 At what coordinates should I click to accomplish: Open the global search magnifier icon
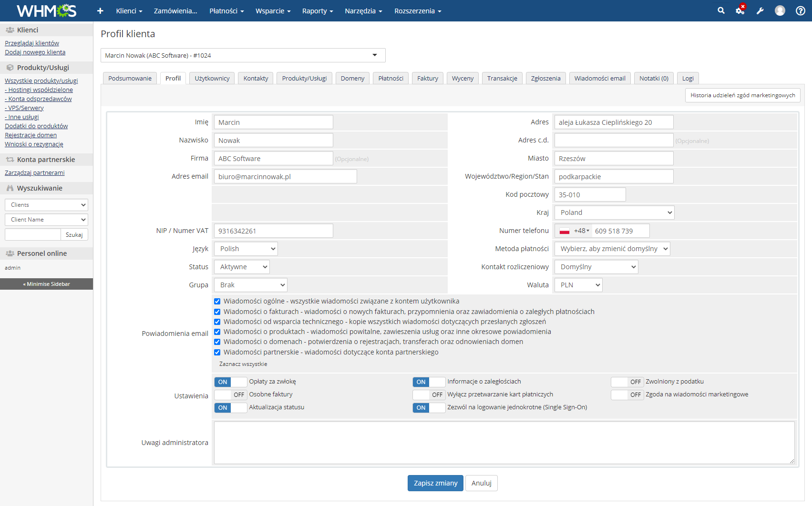[721, 10]
